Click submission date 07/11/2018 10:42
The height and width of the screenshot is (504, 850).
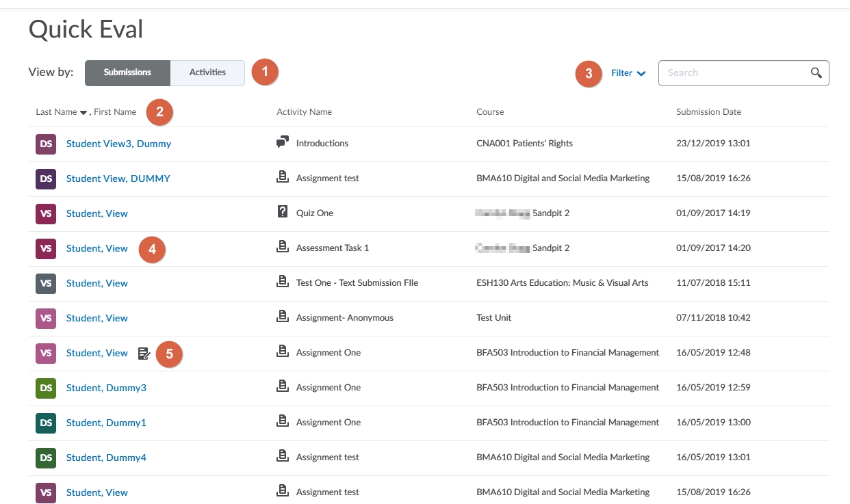tap(713, 318)
